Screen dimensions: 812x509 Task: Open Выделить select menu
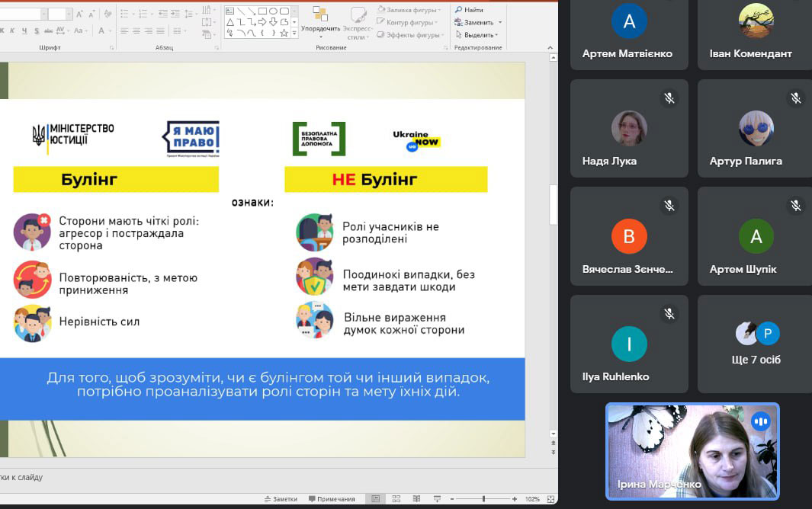(x=477, y=35)
